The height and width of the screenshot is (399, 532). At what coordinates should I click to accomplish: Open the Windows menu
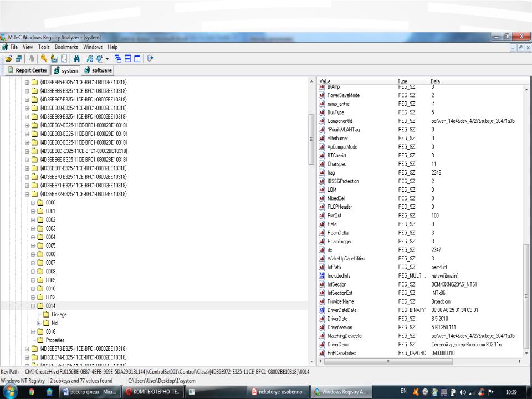93,47
